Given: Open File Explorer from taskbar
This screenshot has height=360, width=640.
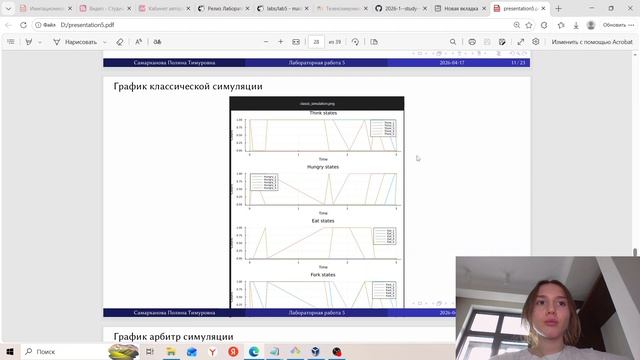Looking at the screenshot, I should [x=171, y=351].
